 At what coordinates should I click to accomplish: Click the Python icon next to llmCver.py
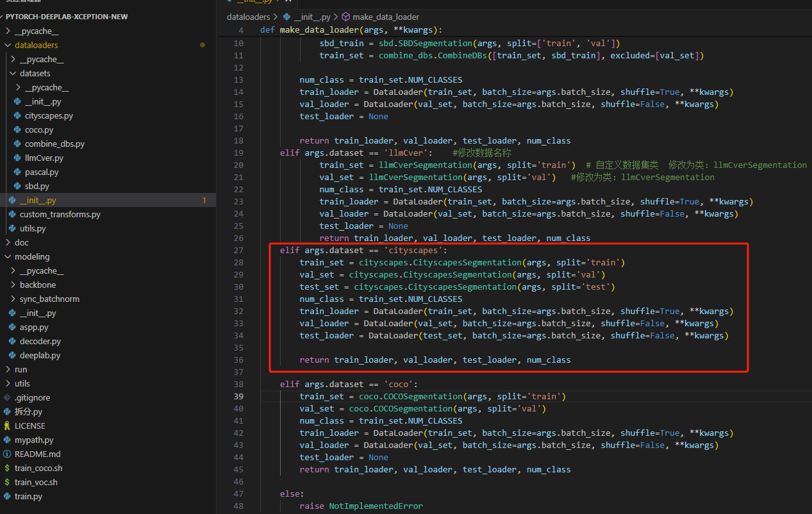coord(18,158)
